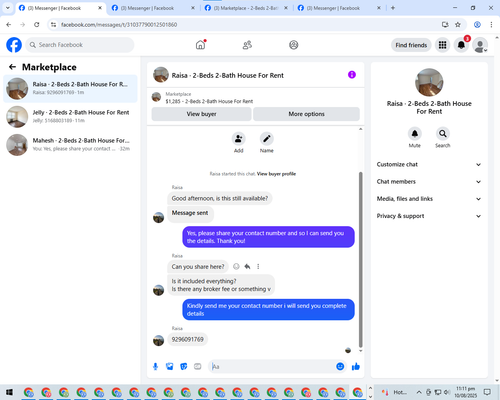Click the Search Facebook field

pyautogui.click(x=80, y=45)
